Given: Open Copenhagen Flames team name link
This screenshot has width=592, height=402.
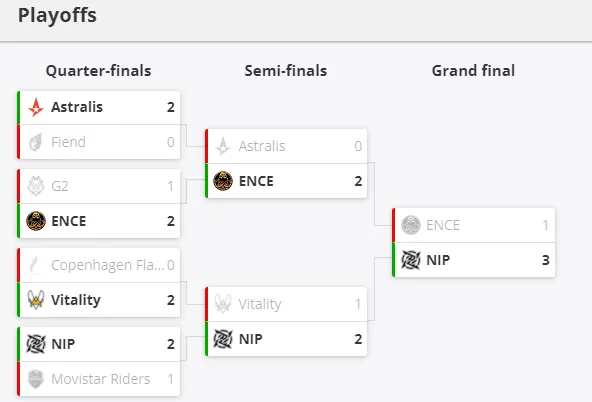Looking at the screenshot, I should point(108,265).
